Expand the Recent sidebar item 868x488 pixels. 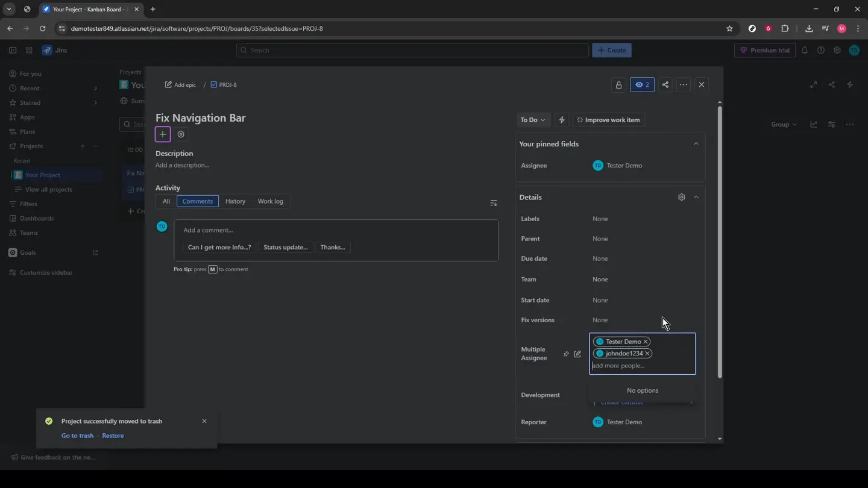click(95, 89)
